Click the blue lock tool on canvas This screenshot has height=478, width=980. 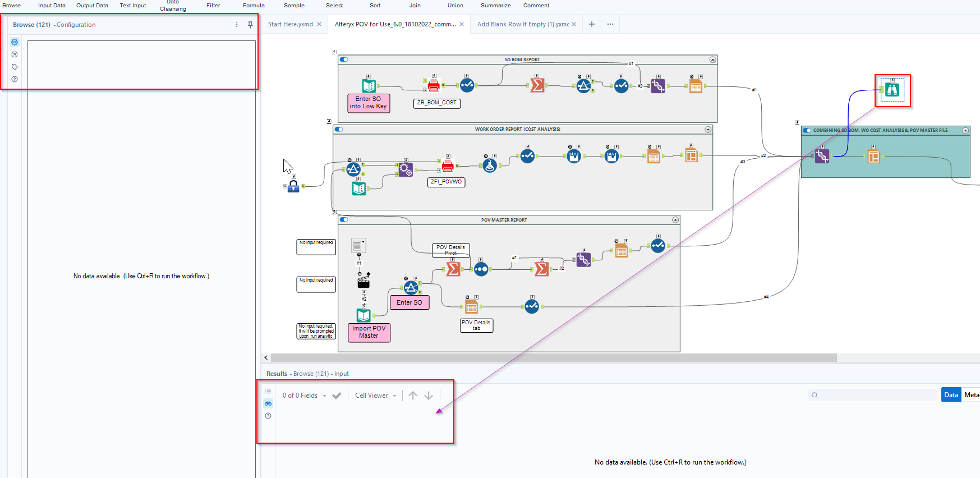coord(293,186)
